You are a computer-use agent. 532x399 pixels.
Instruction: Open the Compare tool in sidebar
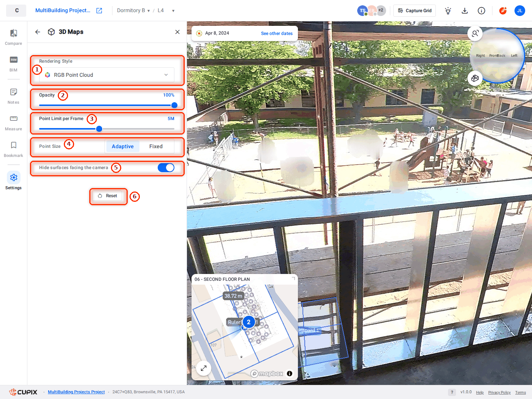13,37
